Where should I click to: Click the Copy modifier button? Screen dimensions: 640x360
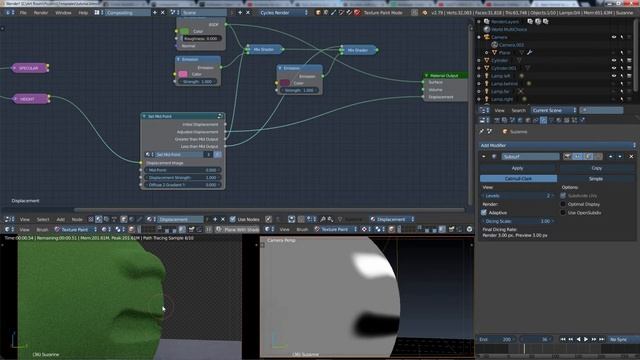click(596, 168)
